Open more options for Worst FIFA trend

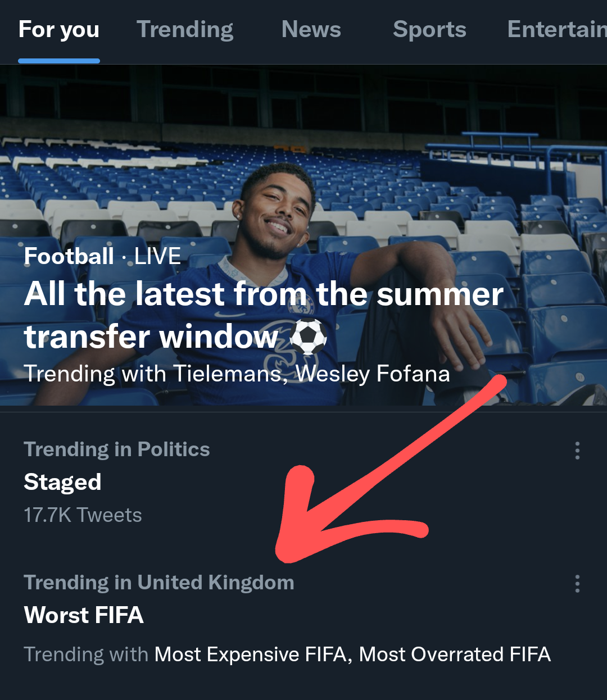pos(577,584)
